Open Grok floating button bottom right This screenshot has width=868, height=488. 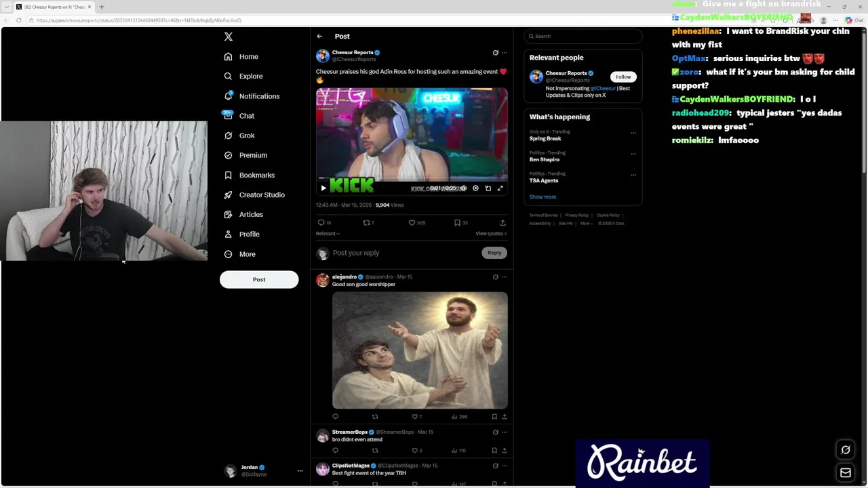pyautogui.click(x=846, y=450)
